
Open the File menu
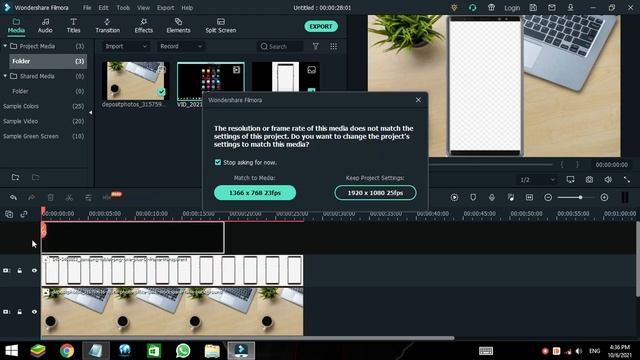[x=87, y=8]
